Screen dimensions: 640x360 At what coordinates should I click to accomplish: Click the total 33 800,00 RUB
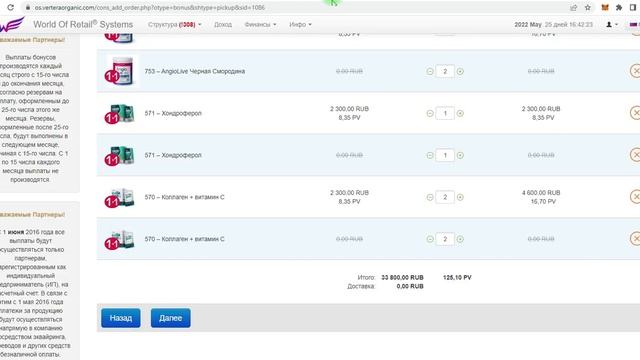tap(402, 278)
